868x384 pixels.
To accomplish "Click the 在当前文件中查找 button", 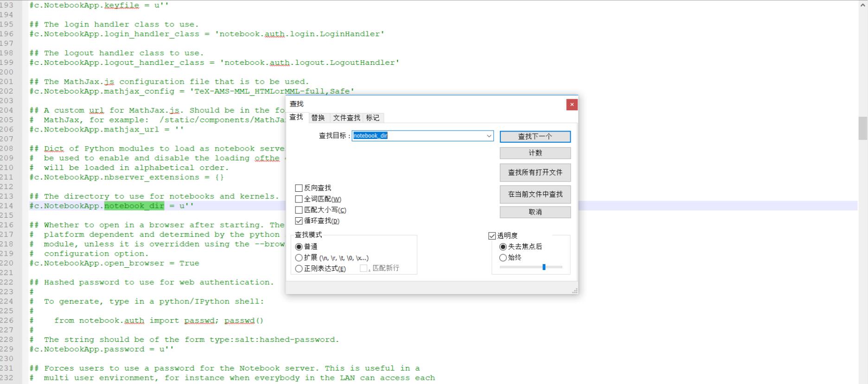I will pos(535,194).
